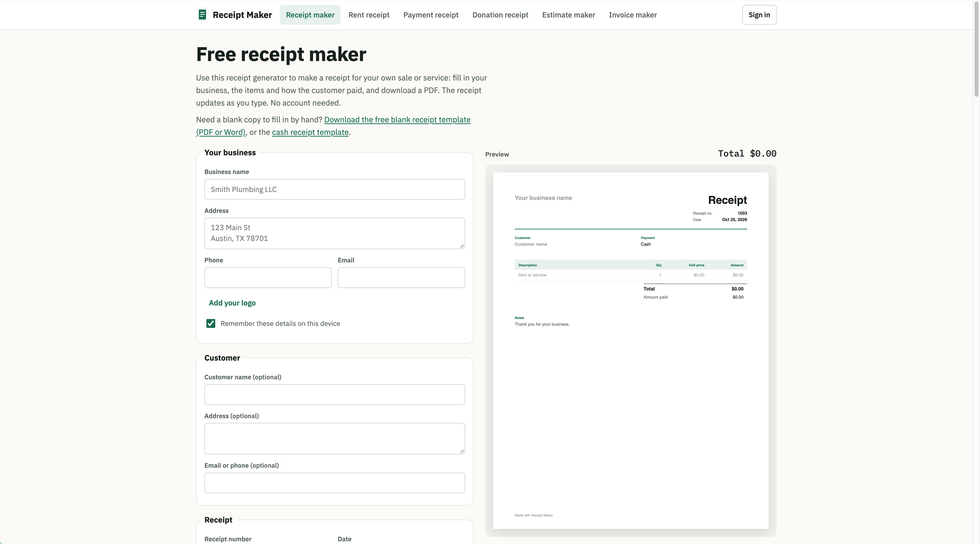Focus the business Phone field

(x=268, y=277)
